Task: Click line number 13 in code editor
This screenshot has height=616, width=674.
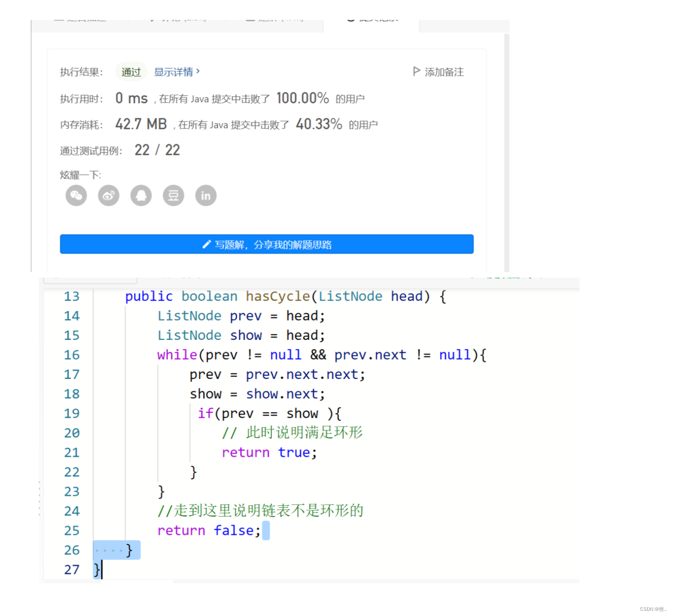Action: [72, 296]
